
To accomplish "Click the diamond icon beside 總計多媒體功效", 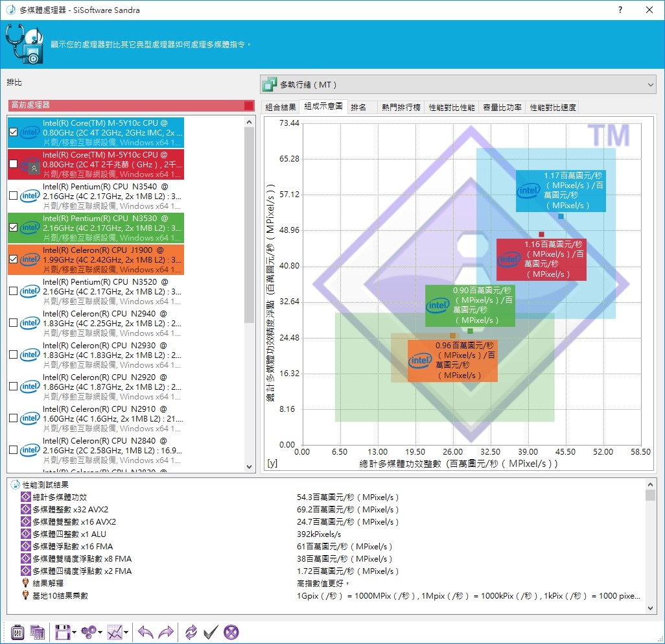I will (25, 497).
